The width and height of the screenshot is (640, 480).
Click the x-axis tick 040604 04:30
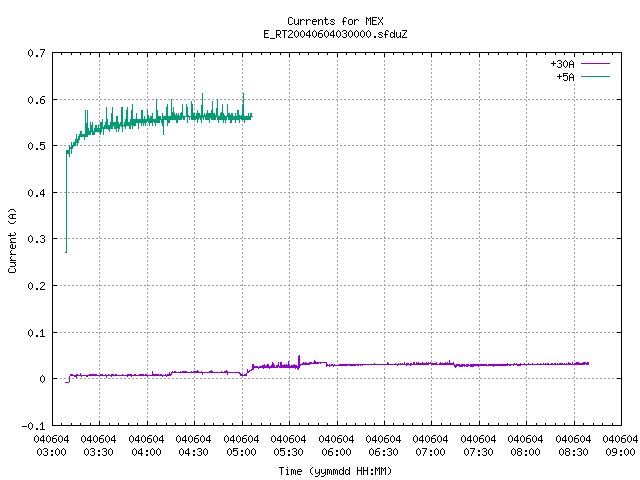pyautogui.click(x=193, y=446)
